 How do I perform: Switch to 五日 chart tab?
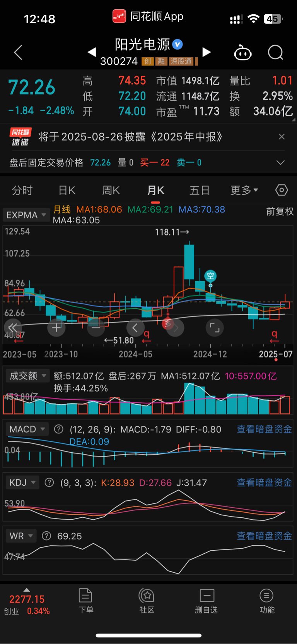(200, 190)
